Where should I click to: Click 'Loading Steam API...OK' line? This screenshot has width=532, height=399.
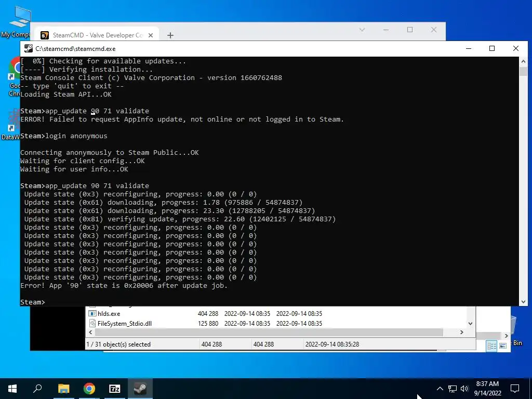point(66,95)
